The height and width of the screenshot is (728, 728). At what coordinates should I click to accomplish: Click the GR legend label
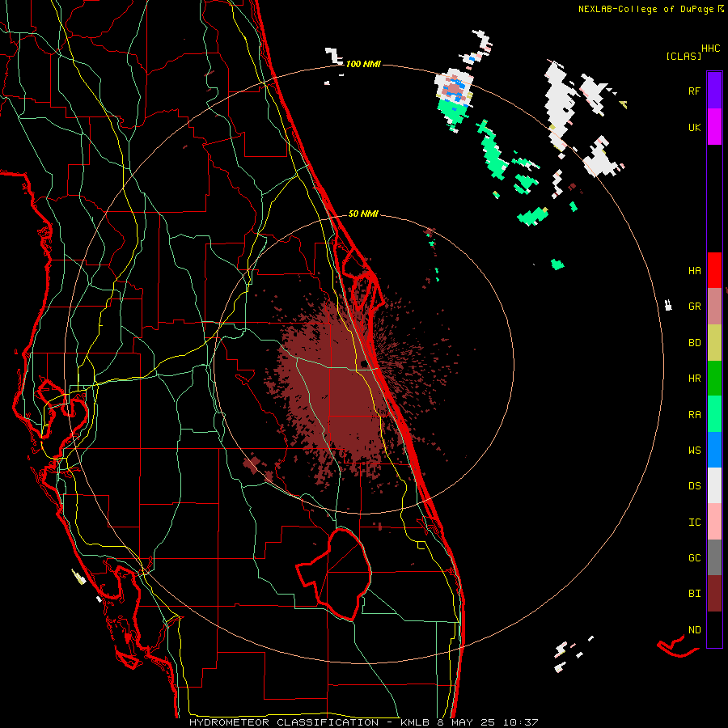[x=694, y=307]
